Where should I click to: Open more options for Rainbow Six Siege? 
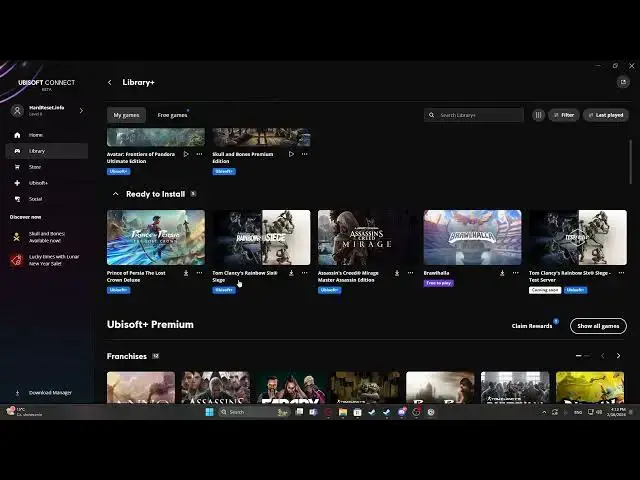(x=304, y=273)
